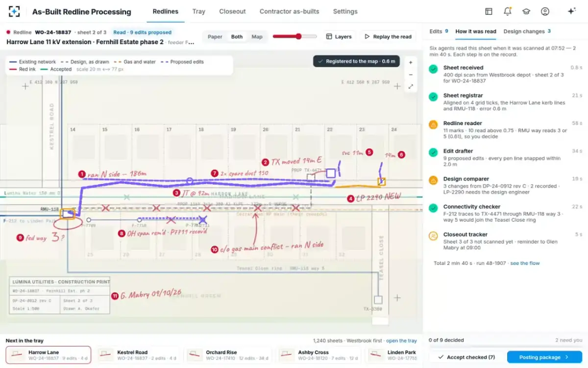Open the Redlines tab
Screen dimensions: 588x368
pos(166,11)
